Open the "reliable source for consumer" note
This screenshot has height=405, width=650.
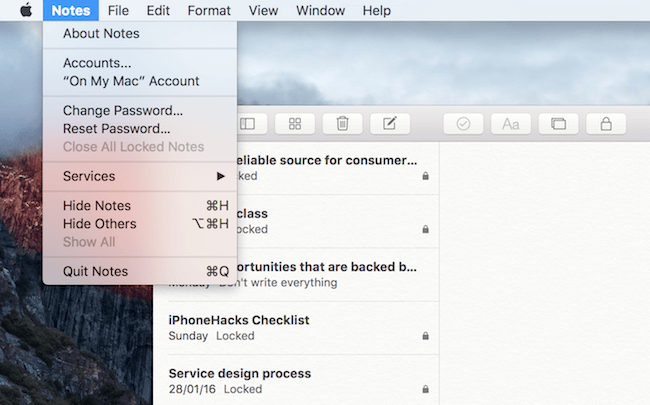pos(338,168)
